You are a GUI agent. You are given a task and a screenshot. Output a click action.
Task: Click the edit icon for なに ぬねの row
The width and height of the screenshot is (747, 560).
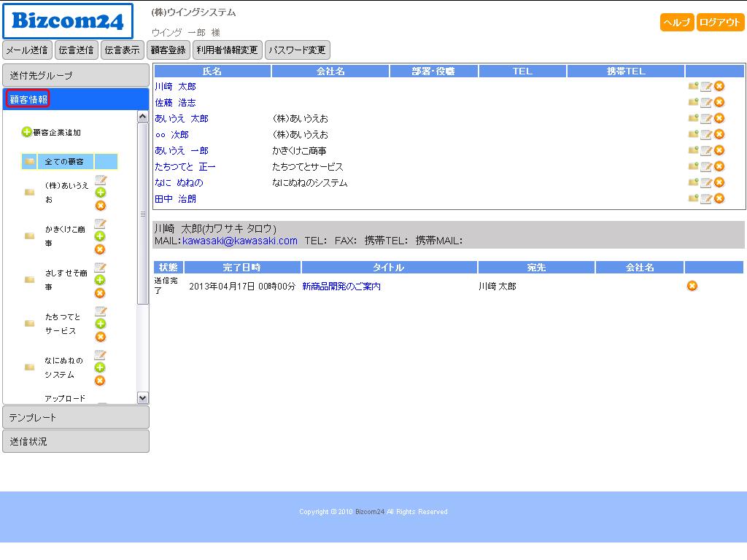(705, 183)
